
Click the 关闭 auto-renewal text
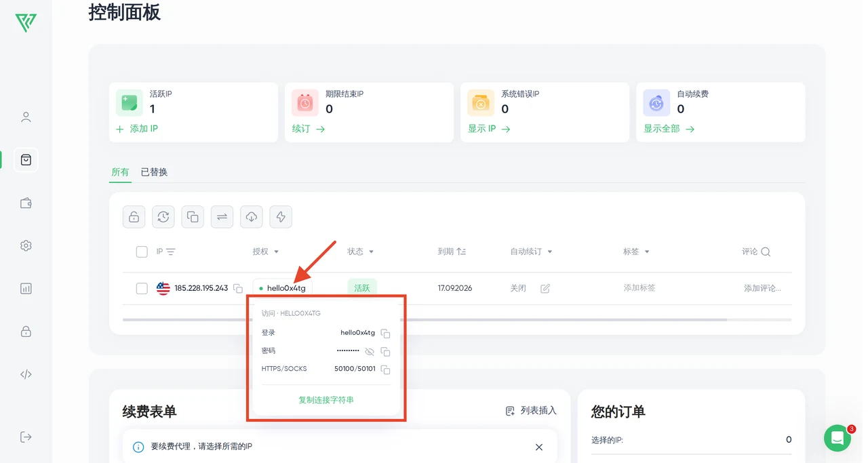(518, 288)
